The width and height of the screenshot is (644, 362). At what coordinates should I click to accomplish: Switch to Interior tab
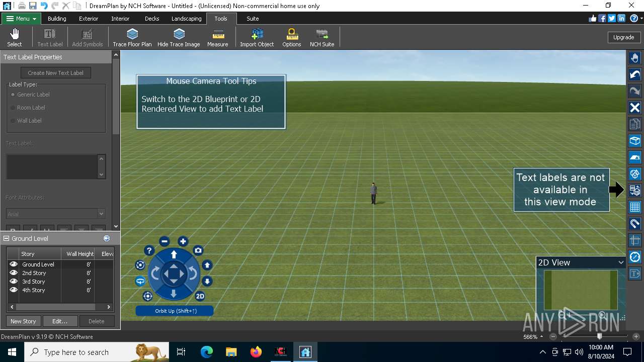pyautogui.click(x=120, y=19)
